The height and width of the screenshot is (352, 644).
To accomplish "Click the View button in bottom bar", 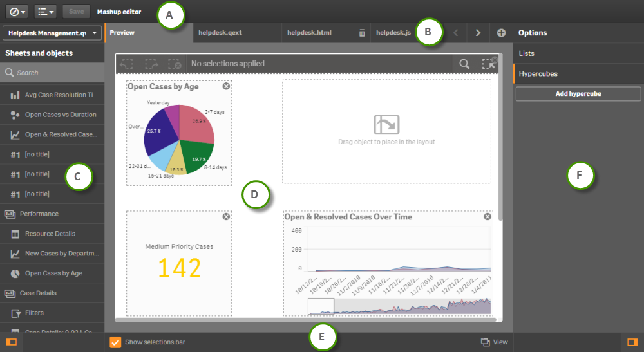I will 494,342.
